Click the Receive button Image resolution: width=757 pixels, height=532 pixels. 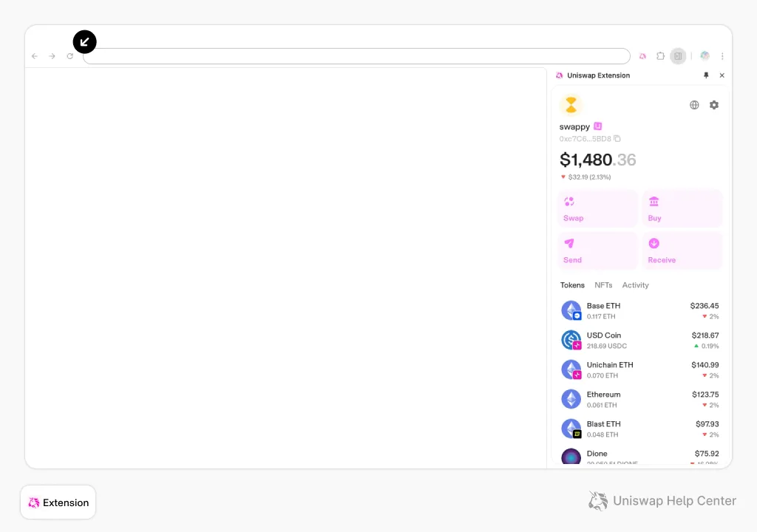(x=682, y=251)
